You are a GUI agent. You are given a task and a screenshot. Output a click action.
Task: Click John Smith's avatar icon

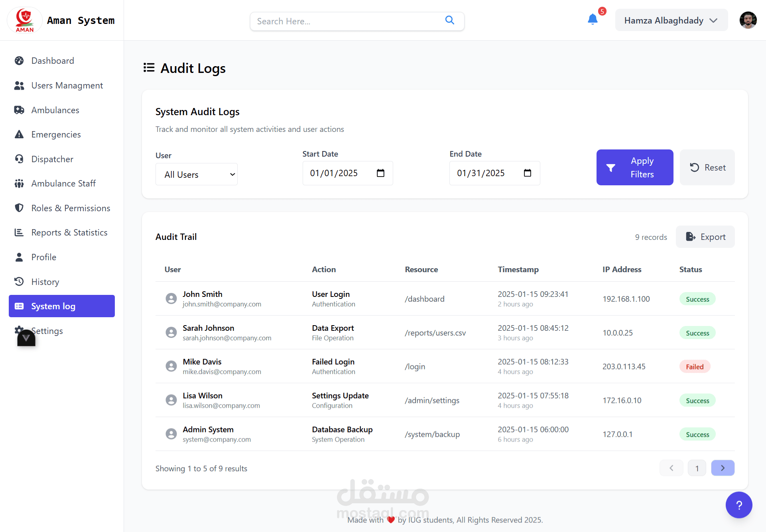pos(171,298)
